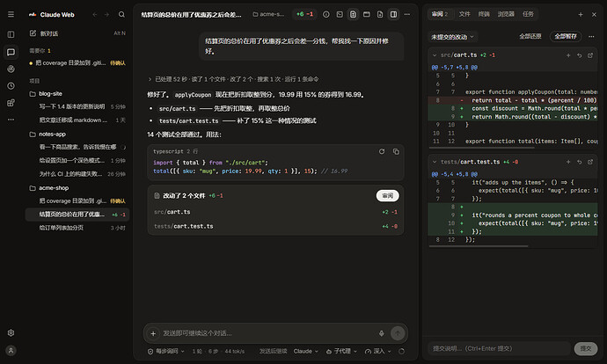Switch to the 浏览器 tab
This screenshot has width=607, height=364.
506,14
